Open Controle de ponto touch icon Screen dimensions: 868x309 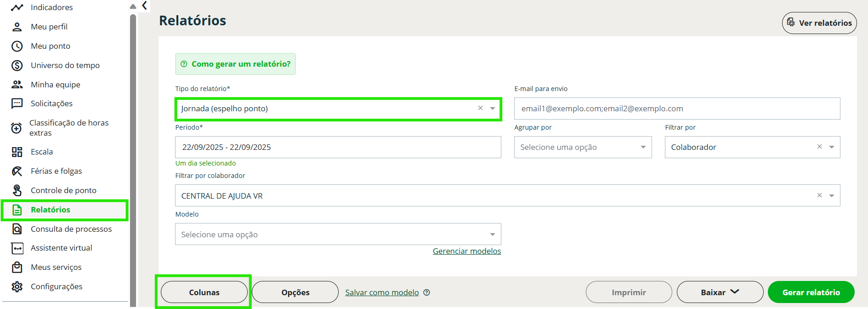point(17,190)
